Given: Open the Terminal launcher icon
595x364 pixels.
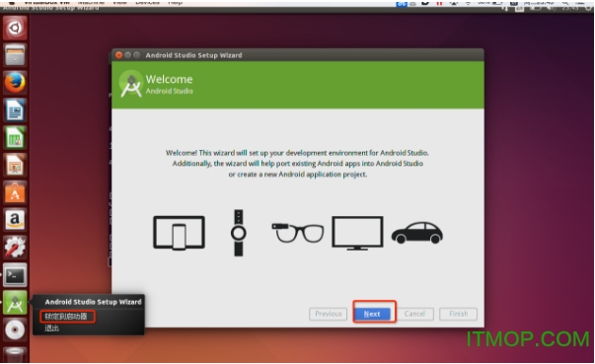Looking at the screenshot, I should point(15,275).
